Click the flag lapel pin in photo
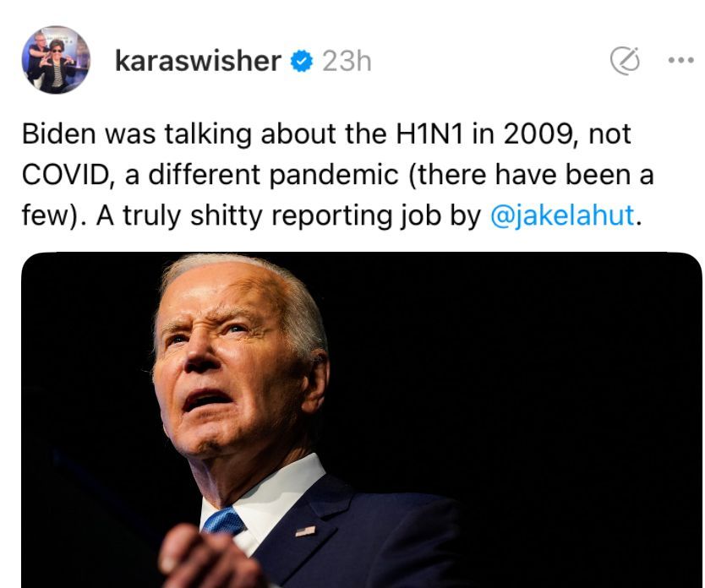705x588 pixels. (x=305, y=531)
